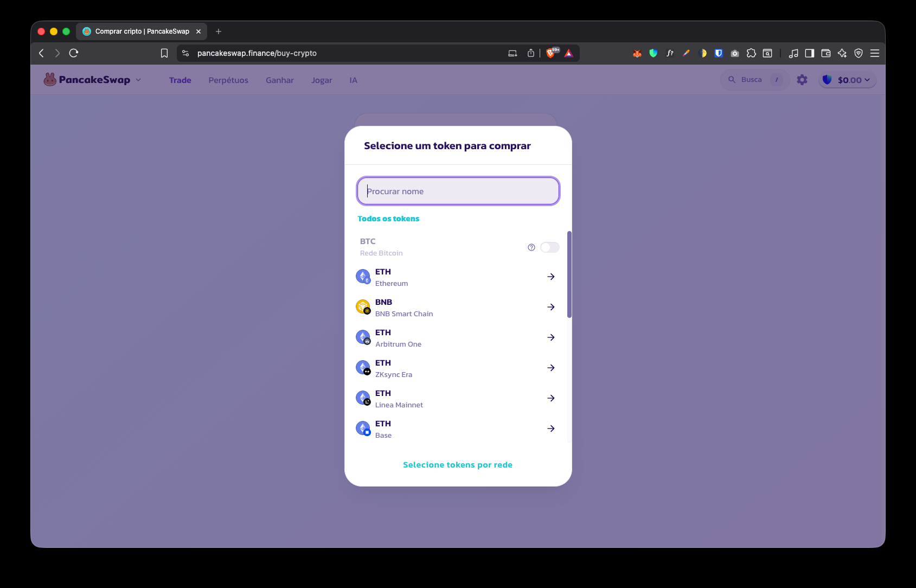Click the Rede Bitcoin label text
Image resolution: width=916 pixels, height=588 pixels.
(x=381, y=253)
